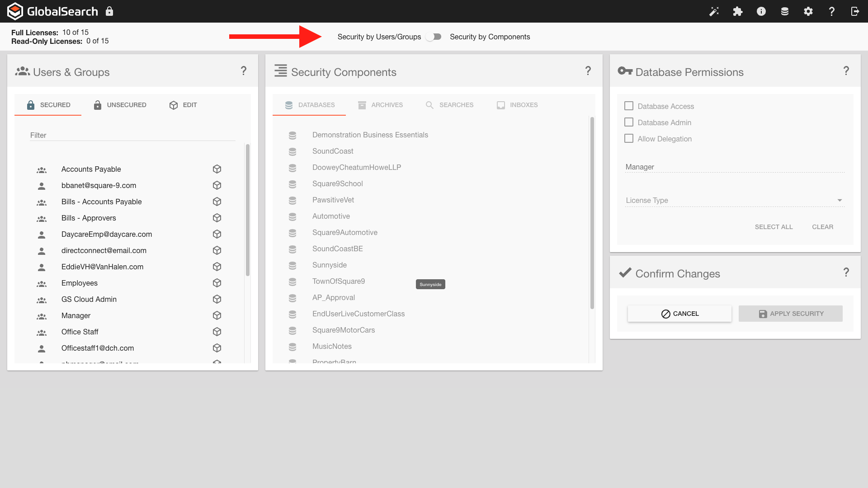Click cube icon beside GS Cloud Admin
The image size is (868, 488).
coord(217,299)
